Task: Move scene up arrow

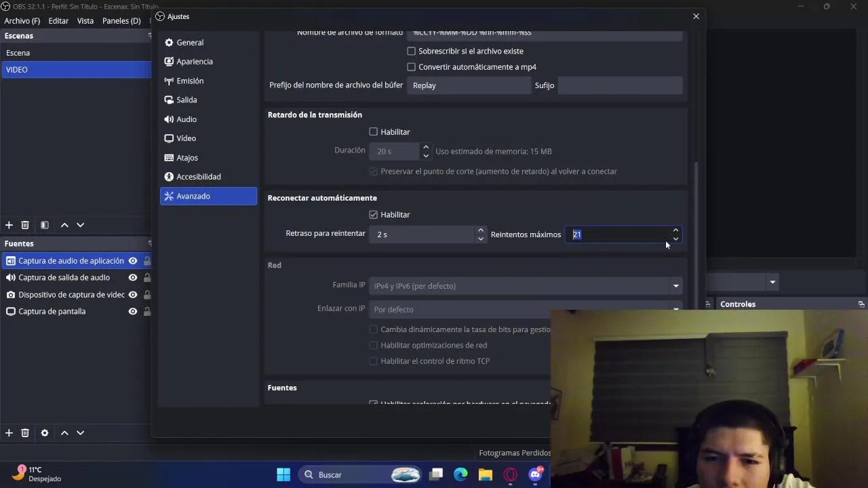Action: click(64, 225)
